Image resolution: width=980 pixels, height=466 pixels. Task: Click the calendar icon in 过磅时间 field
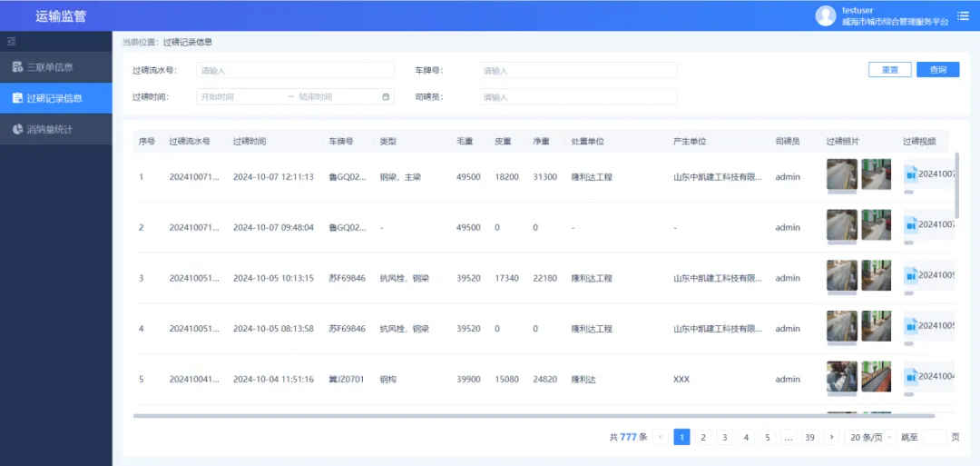click(x=386, y=96)
